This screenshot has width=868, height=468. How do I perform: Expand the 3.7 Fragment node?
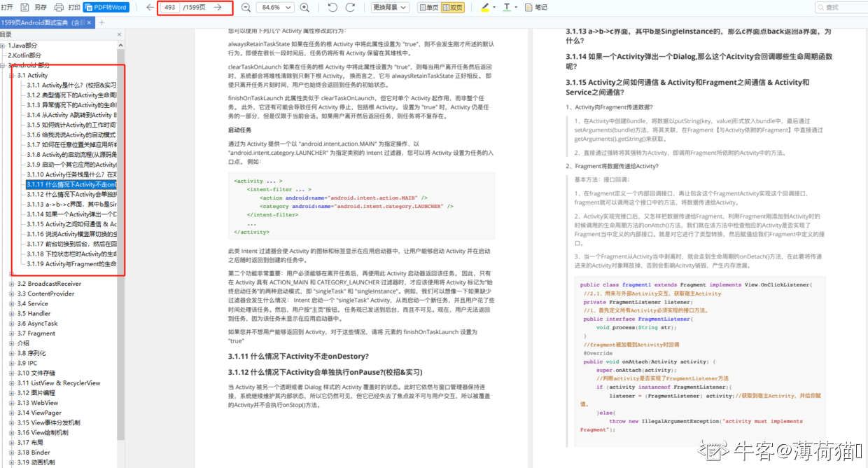12,333
